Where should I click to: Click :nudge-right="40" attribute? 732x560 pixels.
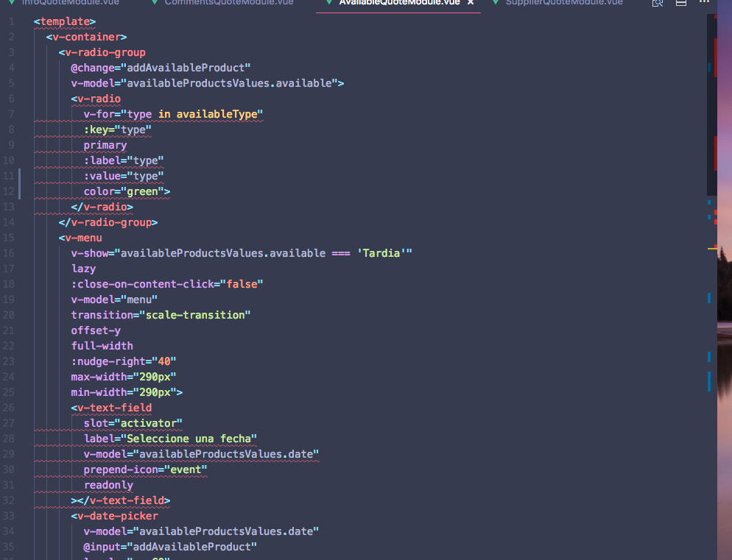point(124,361)
